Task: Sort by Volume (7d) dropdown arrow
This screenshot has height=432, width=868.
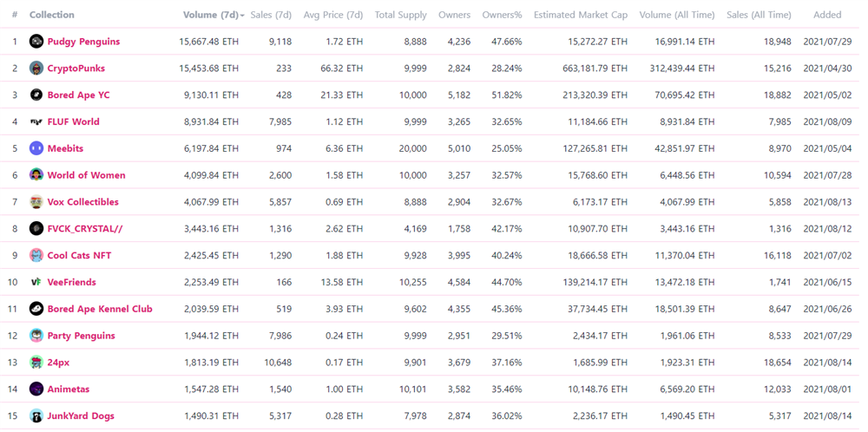Action: pyautogui.click(x=242, y=16)
